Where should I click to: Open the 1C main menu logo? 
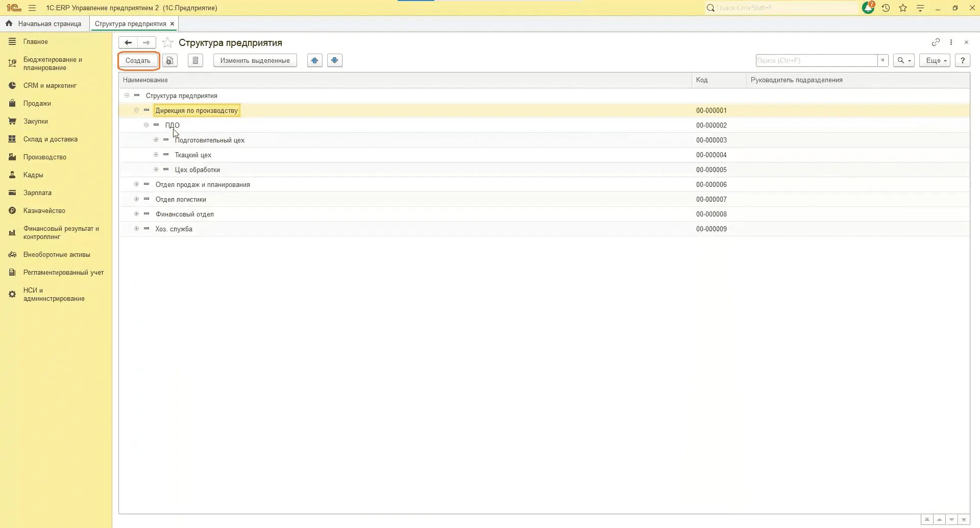(x=14, y=8)
